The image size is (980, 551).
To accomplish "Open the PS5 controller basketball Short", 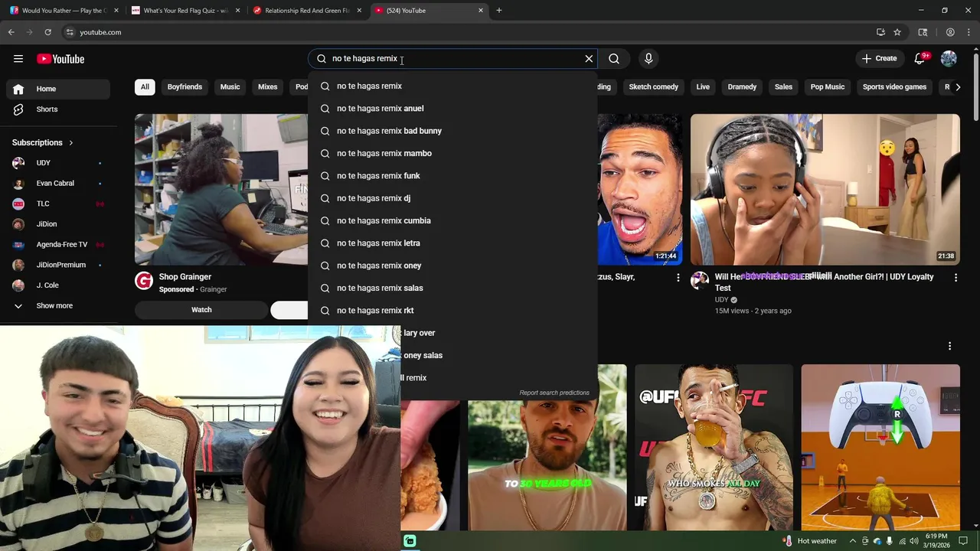I will [x=880, y=448].
